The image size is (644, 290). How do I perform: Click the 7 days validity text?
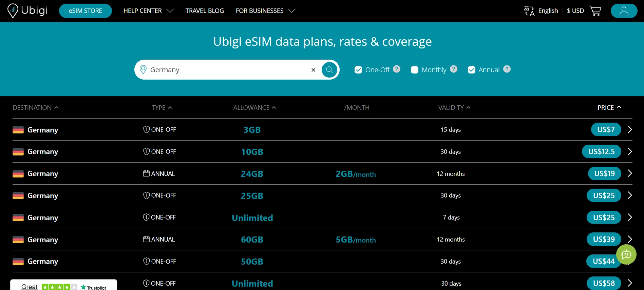pyautogui.click(x=451, y=217)
